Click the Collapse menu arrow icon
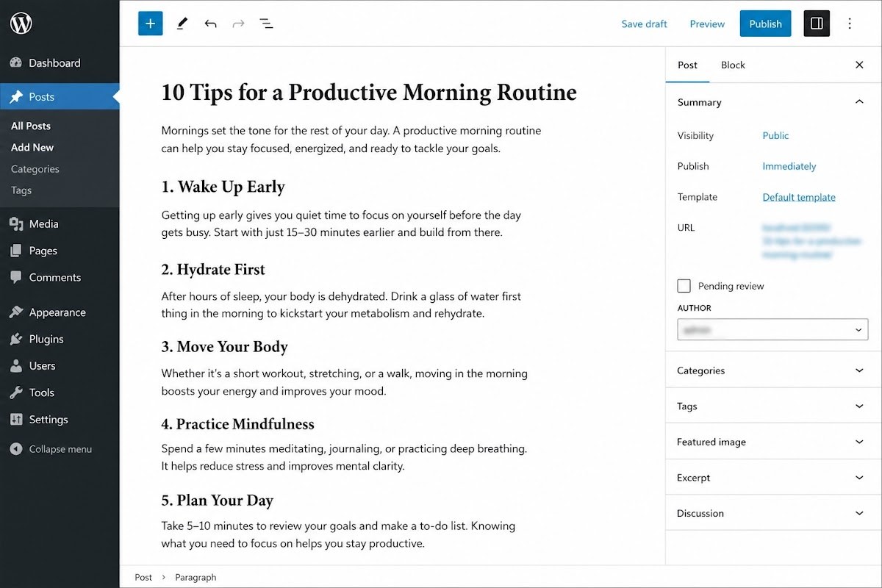 [x=16, y=449]
